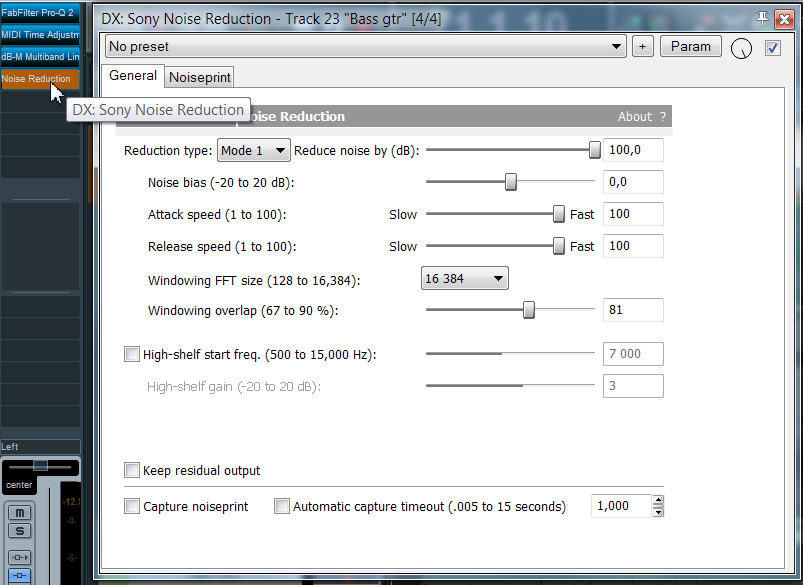Toggle the plugin bypass checkbox at top right
Image resolution: width=803 pixels, height=585 pixels.
pyautogui.click(x=773, y=48)
